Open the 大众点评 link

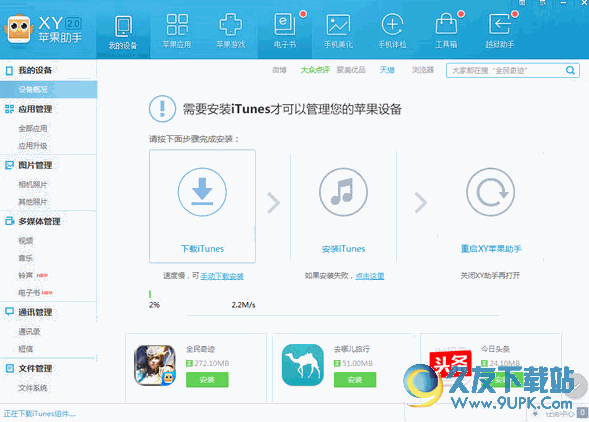coord(315,70)
